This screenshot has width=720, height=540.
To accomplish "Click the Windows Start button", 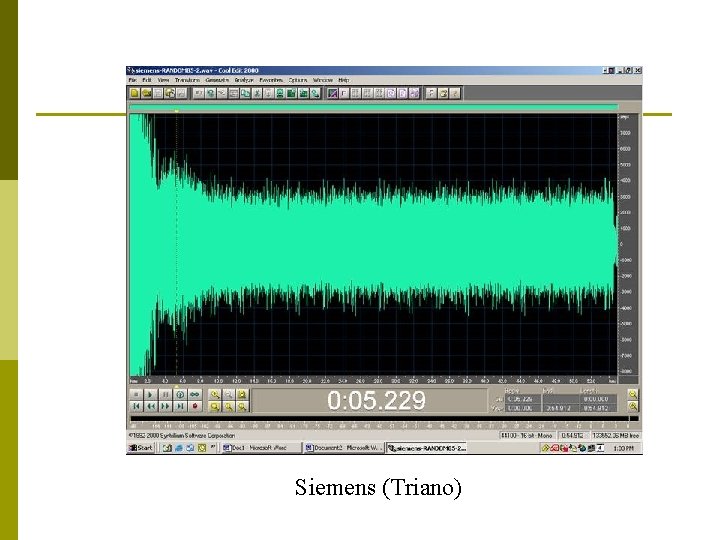I will 141,448.
